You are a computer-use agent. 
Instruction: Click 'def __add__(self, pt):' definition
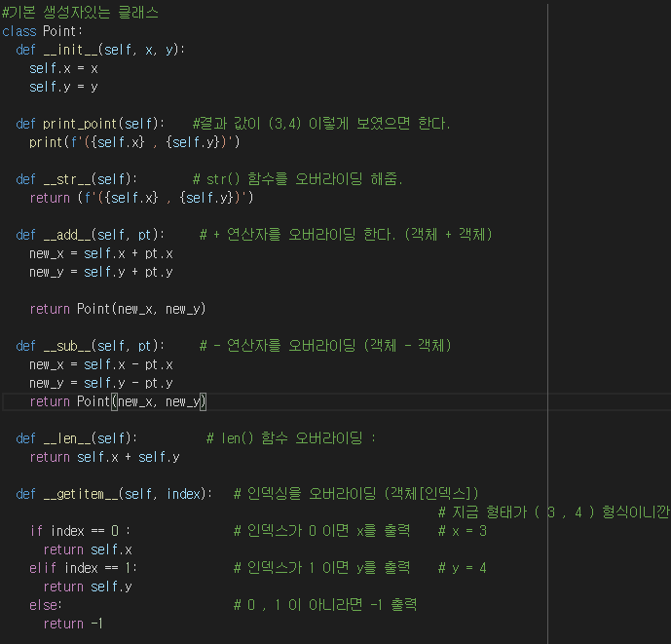tap(91, 235)
